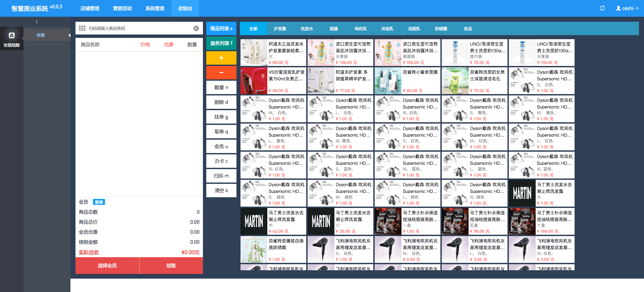644x292 pixels.
Task: Click the red 选择会员 button
Action: coord(107,266)
